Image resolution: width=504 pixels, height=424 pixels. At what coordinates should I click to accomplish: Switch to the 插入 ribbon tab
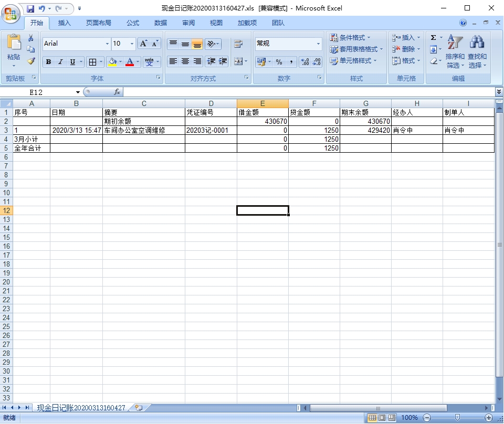[64, 23]
